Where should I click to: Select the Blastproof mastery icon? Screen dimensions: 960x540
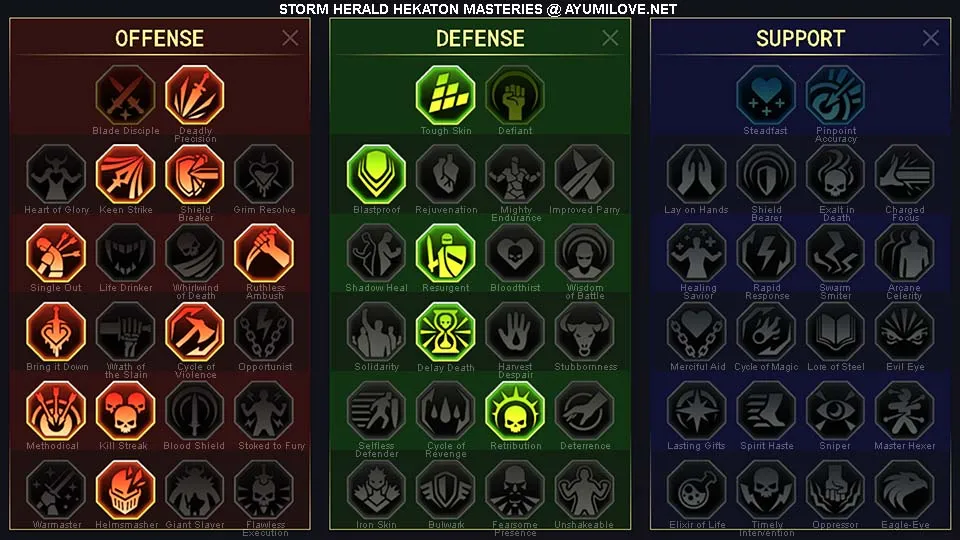coord(376,174)
